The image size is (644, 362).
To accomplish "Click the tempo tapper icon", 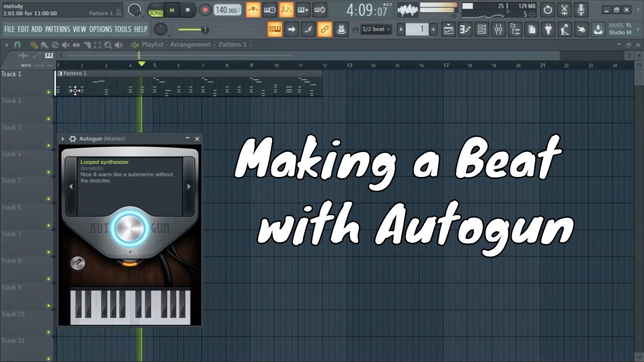I will point(565,30).
